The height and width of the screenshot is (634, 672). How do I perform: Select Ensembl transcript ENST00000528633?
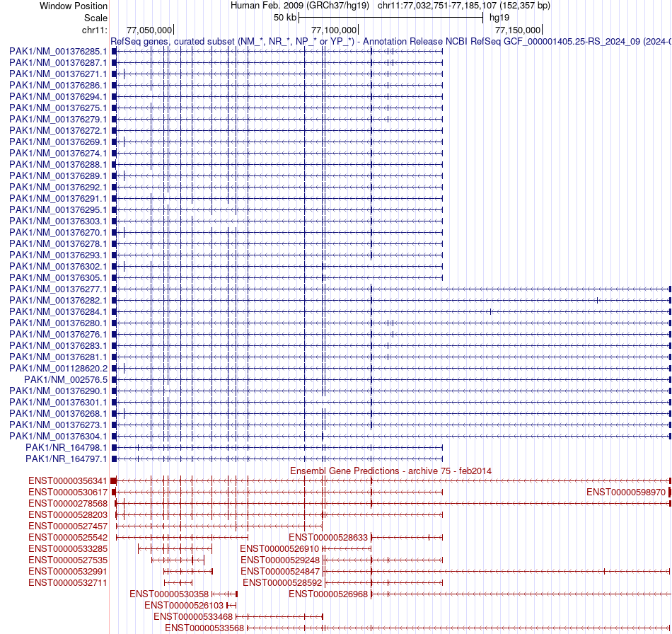coord(328,538)
